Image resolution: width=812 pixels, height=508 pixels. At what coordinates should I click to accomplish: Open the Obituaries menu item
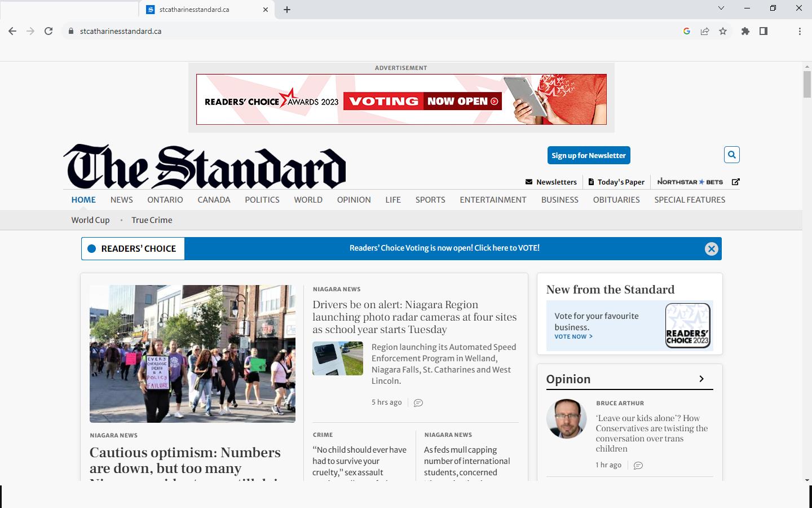coord(616,200)
